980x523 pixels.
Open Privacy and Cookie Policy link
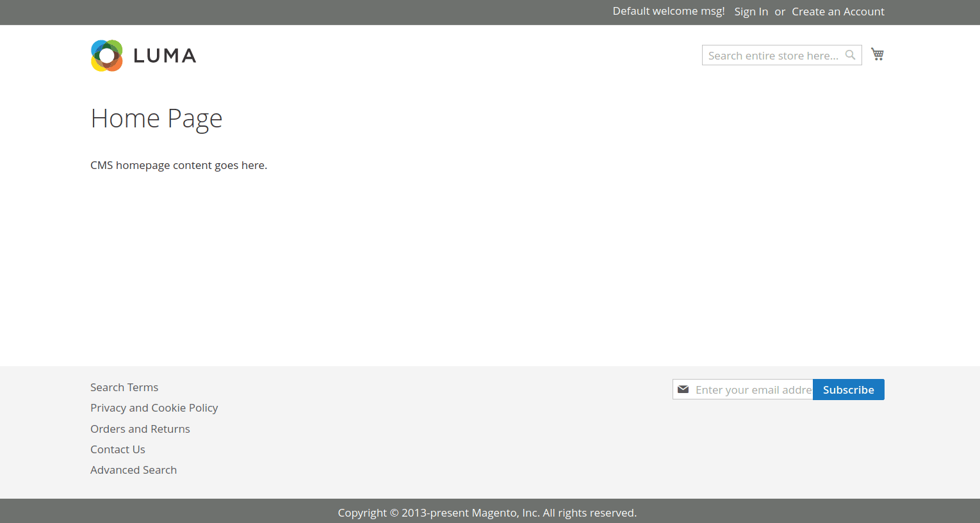[154, 408]
